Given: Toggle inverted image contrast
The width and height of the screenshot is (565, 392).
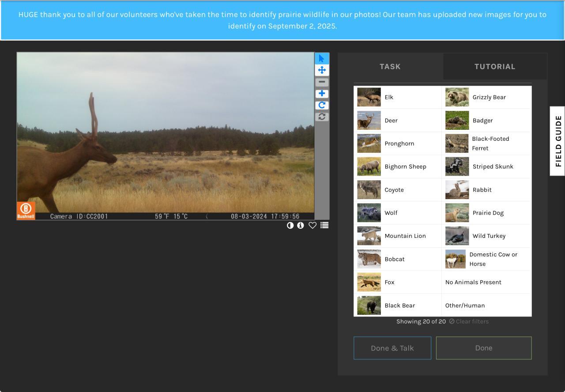Looking at the screenshot, I should 290,225.
